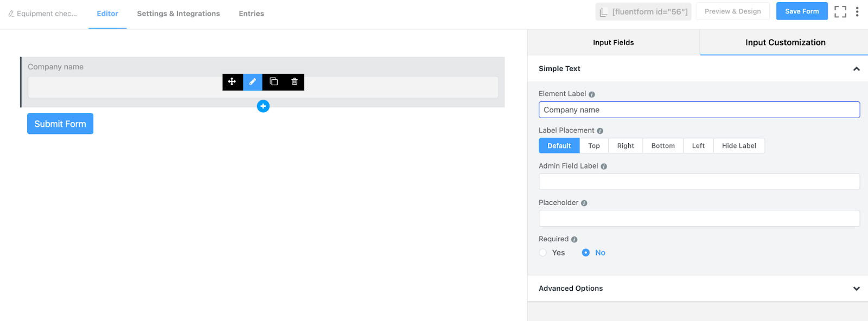Duplicate the Company name field
Screen dimensions: 868x321
click(x=273, y=82)
